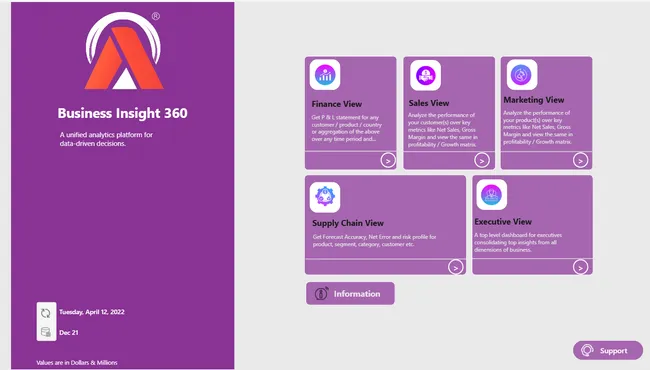Click the Finance View description starting 'Get P & L statement'
Image resolution: width=650 pixels, height=370 pixels.
(x=347, y=128)
